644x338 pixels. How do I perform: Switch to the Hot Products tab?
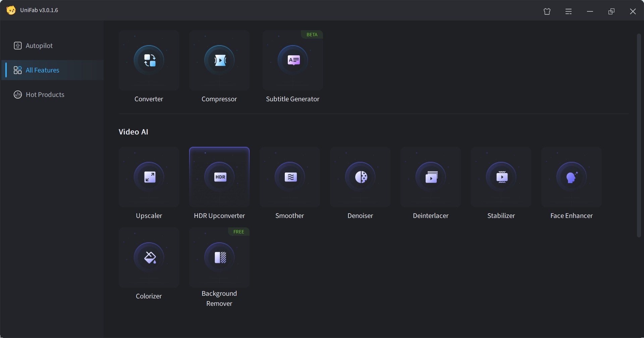pos(53,95)
